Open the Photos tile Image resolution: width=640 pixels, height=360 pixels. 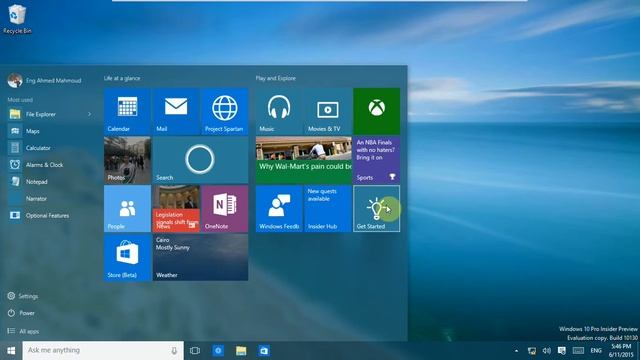tap(127, 160)
